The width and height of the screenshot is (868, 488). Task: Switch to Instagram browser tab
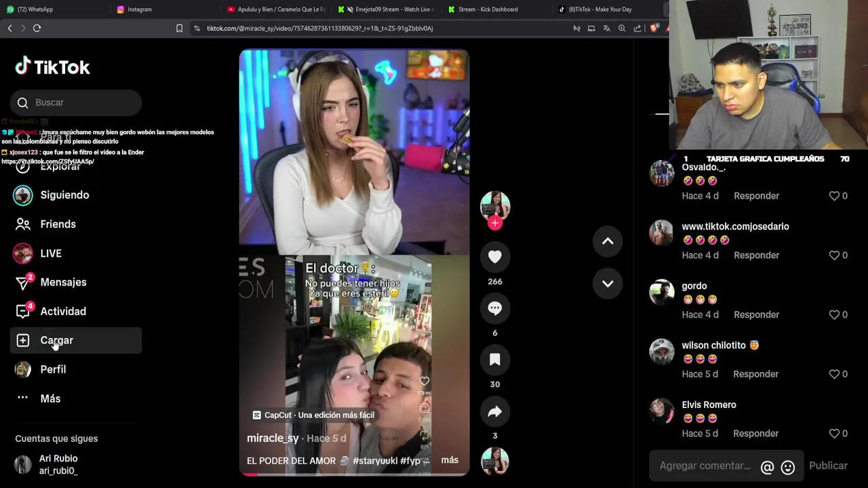166,9
